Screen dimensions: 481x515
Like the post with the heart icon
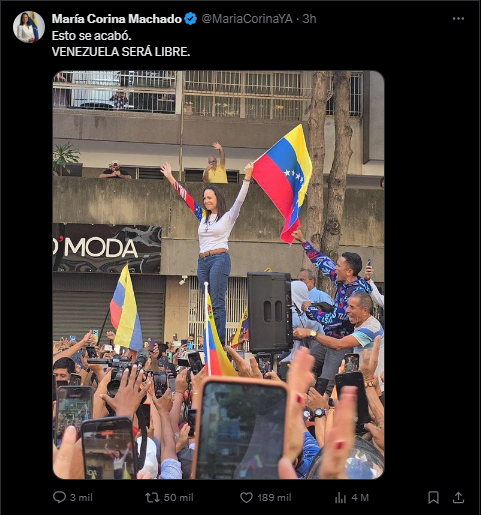(x=246, y=498)
